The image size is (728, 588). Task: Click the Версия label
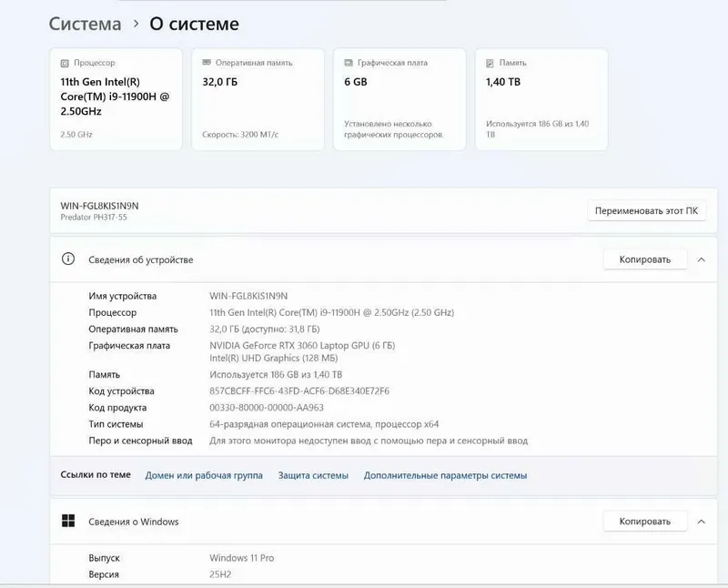coord(104,574)
